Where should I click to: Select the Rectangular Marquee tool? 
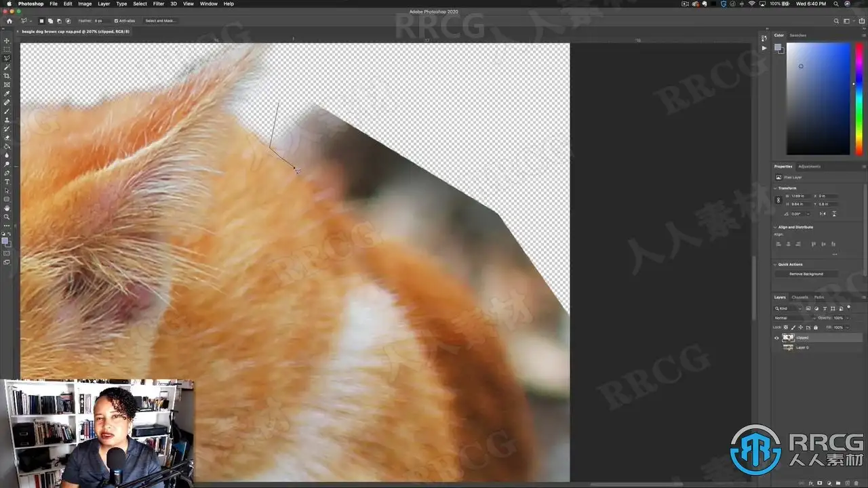(7, 49)
